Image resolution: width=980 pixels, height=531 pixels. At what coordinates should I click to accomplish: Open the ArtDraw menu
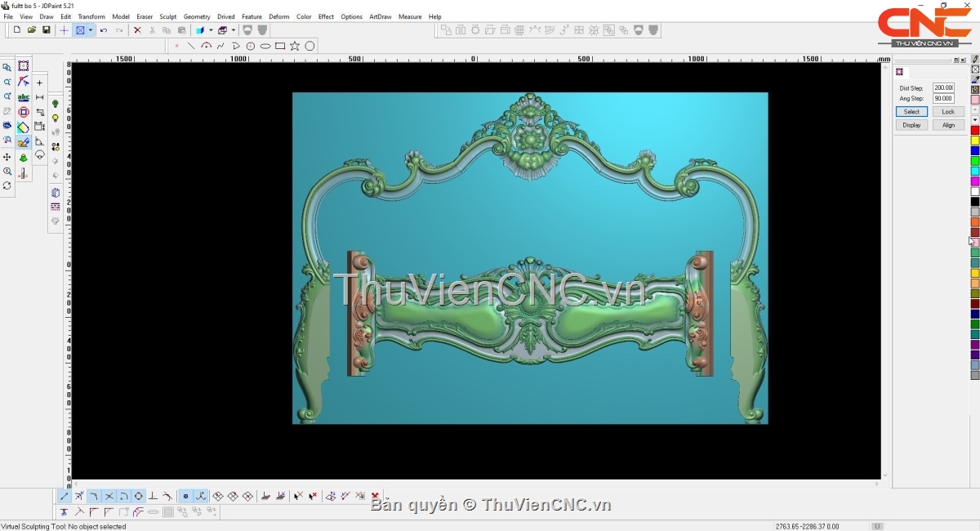coord(380,16)
